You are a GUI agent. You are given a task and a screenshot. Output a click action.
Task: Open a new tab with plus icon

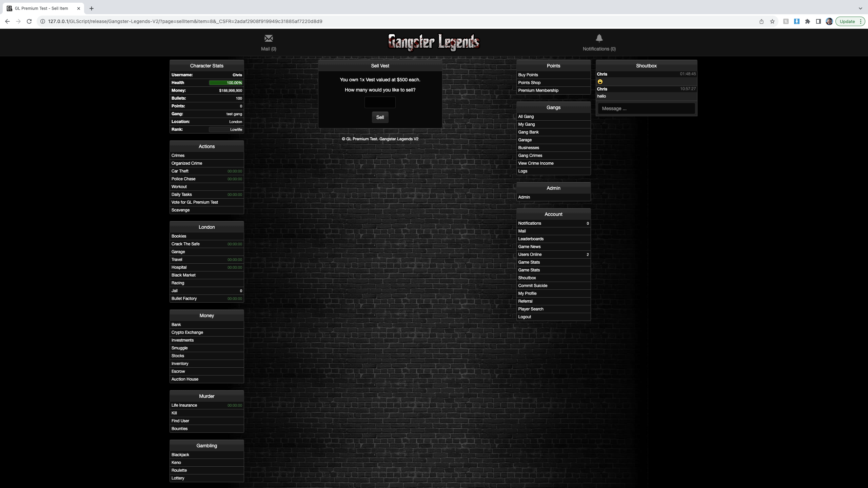click(x=92, y=8)
